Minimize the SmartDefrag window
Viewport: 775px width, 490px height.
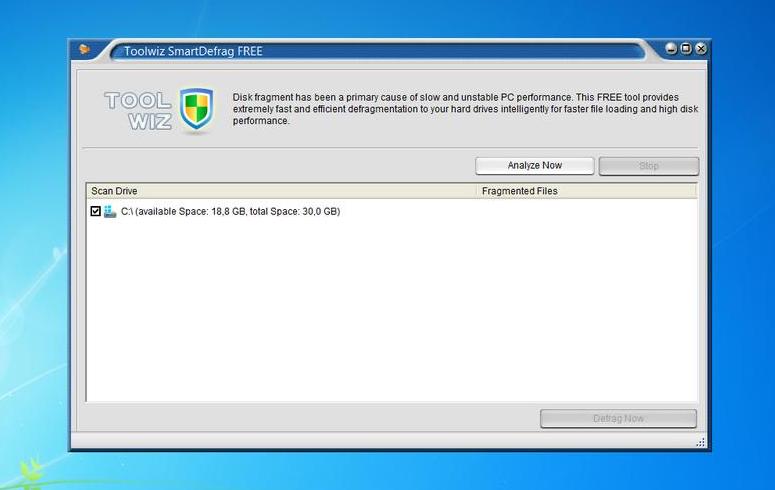671,48
